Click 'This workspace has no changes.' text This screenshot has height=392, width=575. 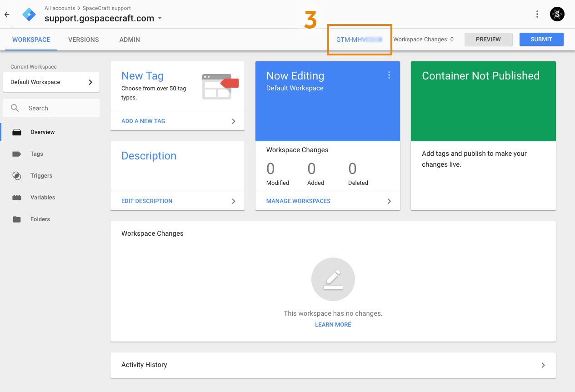tap(333, 313)
